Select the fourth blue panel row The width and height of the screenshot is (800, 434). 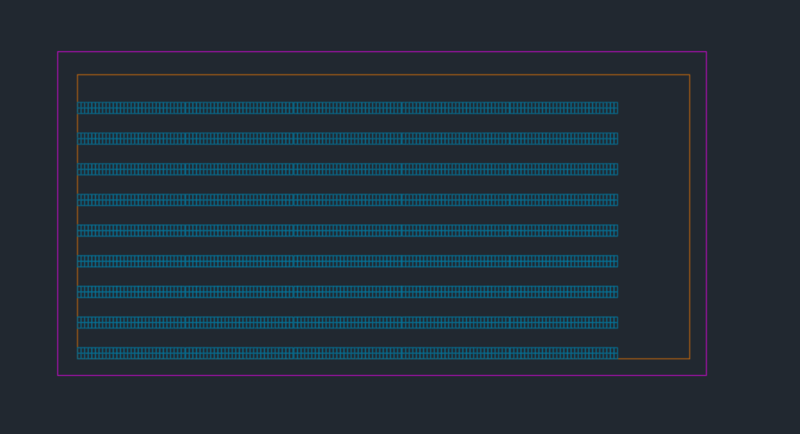coord(347,199)
